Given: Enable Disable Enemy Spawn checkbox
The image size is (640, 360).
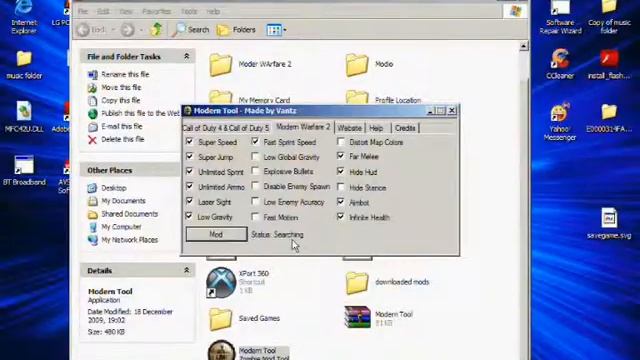Looking at the screenshot, I should [x=255, y=187].
